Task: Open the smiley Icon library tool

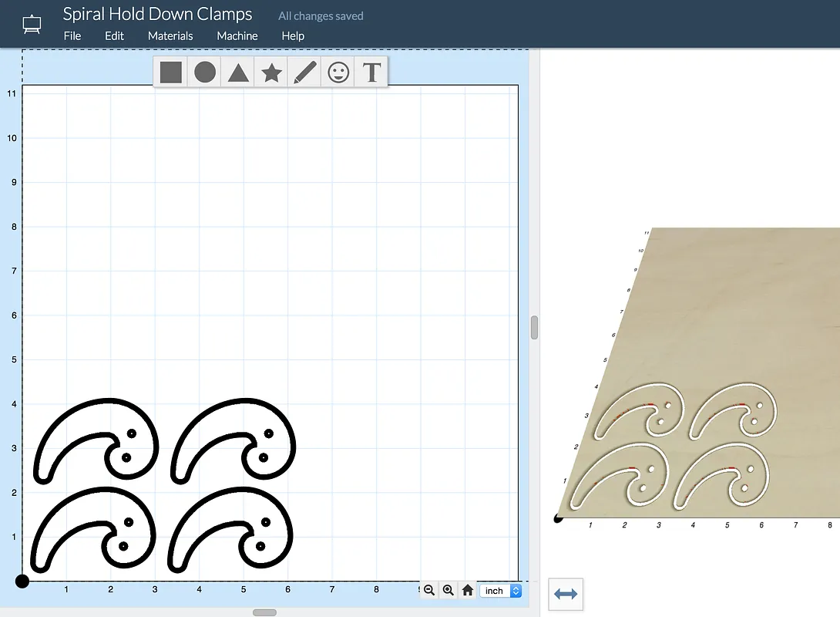Action: pos(338,72)
